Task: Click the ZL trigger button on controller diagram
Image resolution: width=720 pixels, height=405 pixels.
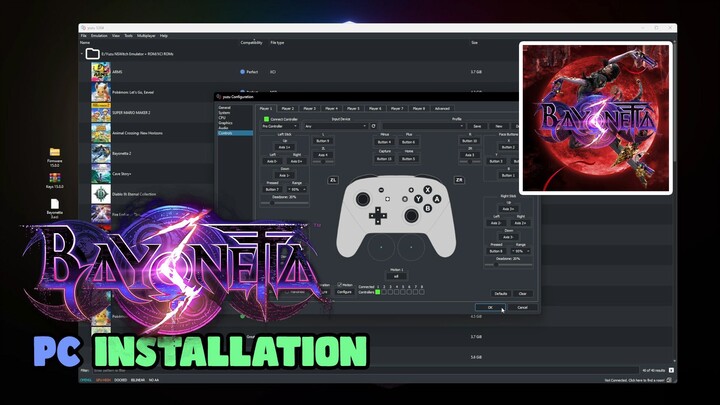Action: click(x=333, y=180)
